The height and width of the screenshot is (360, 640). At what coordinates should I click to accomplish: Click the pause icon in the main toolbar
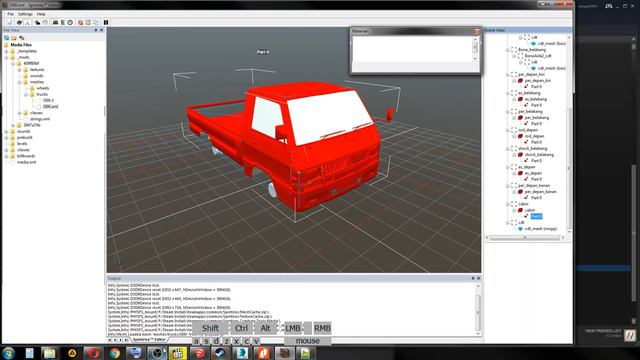(106, 22)
